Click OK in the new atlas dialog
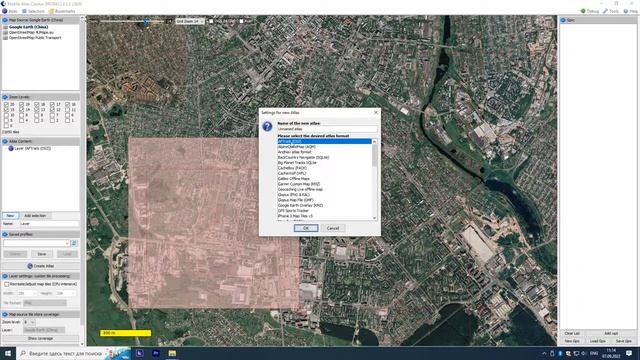This screenshot has height=360, width=640. [x=306, y=228]
